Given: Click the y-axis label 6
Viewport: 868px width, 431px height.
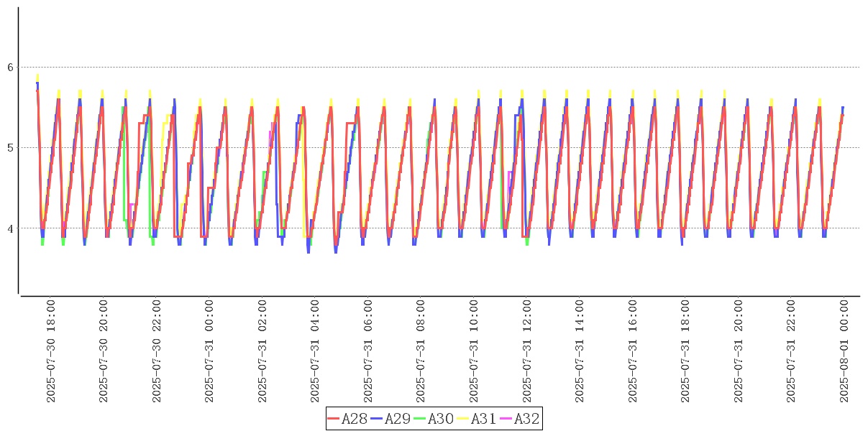Looking at the screenshot, I should 10,68.
